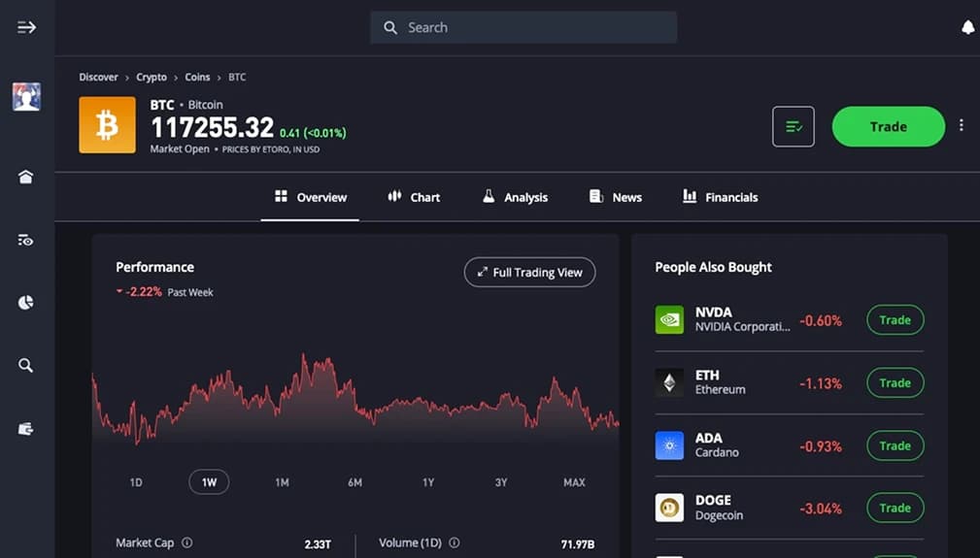
Task: Add BTC to watchlist with the list icon button
Action: coord(794,127)
